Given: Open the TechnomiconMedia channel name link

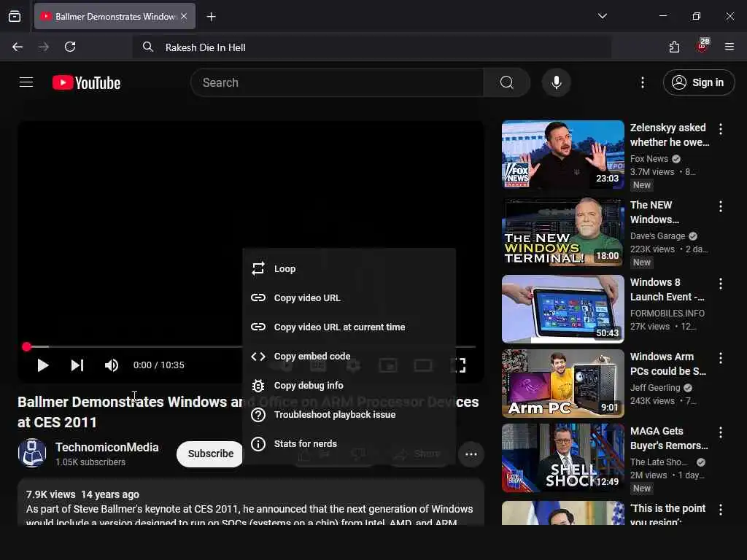Looking at the screenshot, I should tap(107, 447).
